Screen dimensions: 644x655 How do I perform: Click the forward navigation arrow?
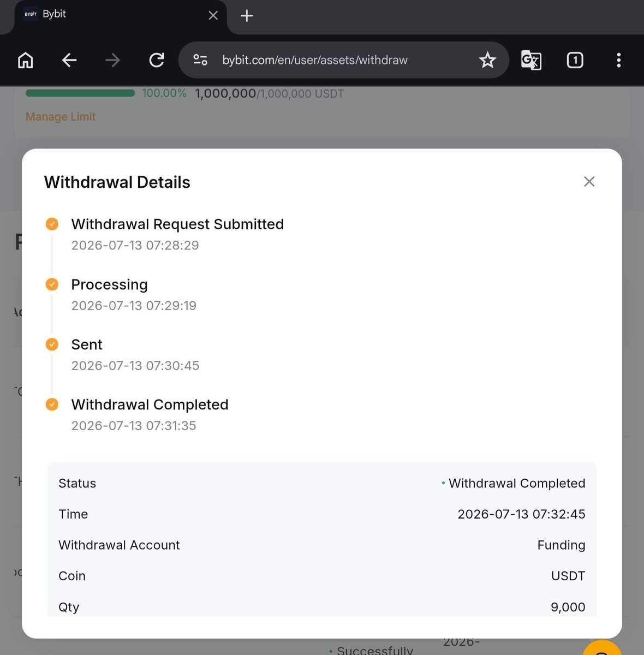(112, 60)
